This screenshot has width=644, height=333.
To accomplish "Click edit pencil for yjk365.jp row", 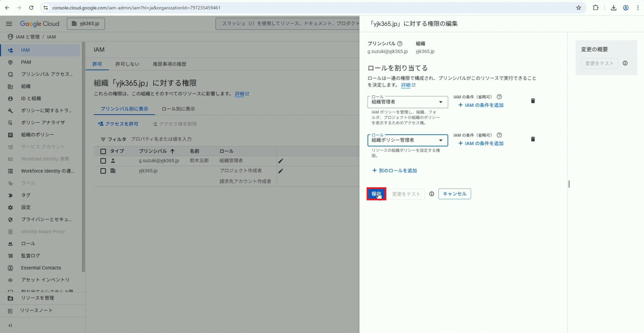I will 281,171.
